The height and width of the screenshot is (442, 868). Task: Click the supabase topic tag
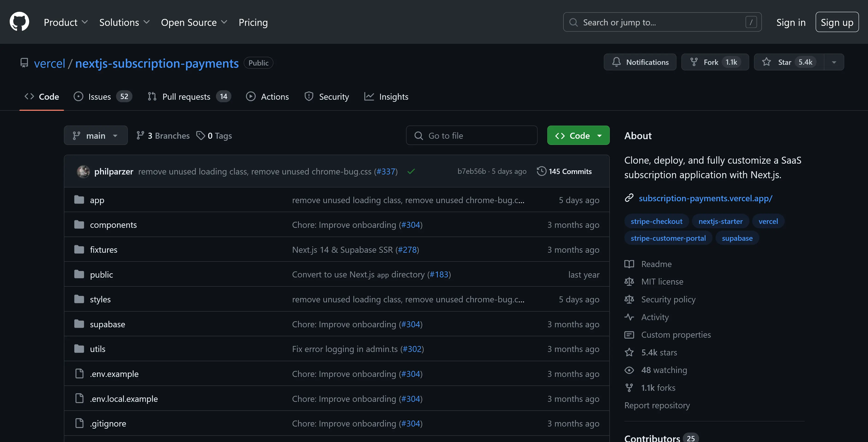[737, 238]
